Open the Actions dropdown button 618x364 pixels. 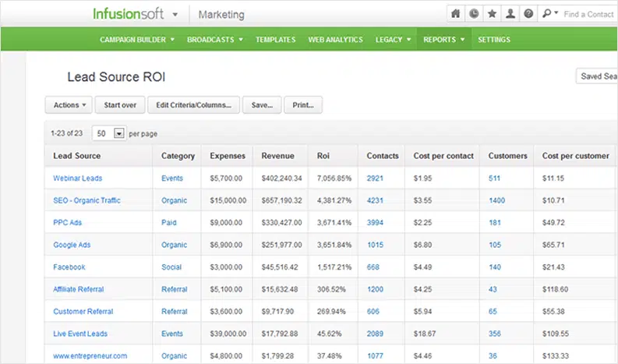pyautogui.click(x=69, y=105)
